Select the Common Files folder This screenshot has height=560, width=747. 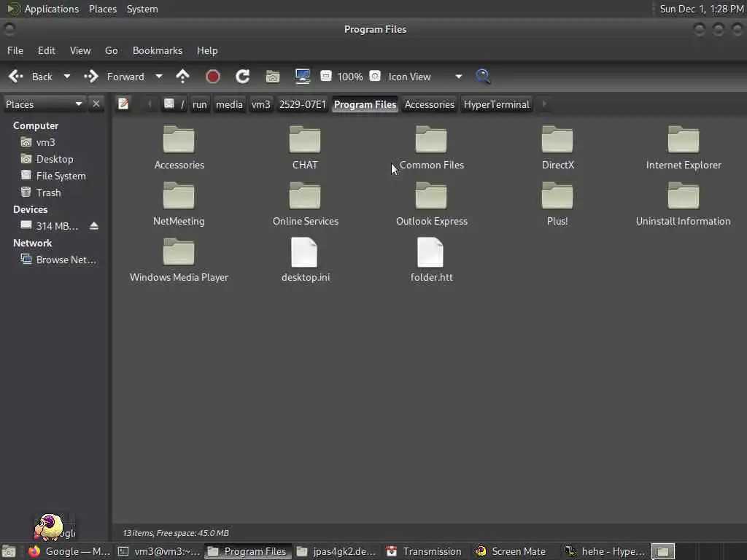click(431, 147)
